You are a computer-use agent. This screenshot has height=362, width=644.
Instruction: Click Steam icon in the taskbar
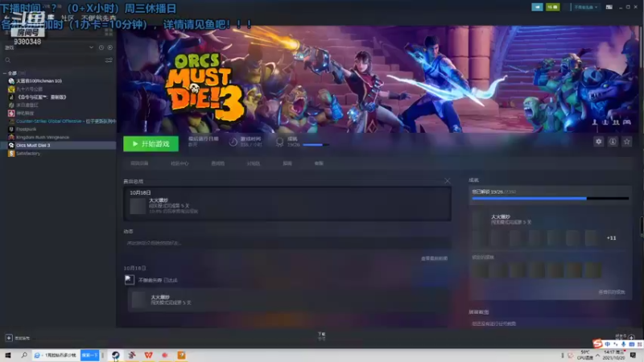pos(116,355)
